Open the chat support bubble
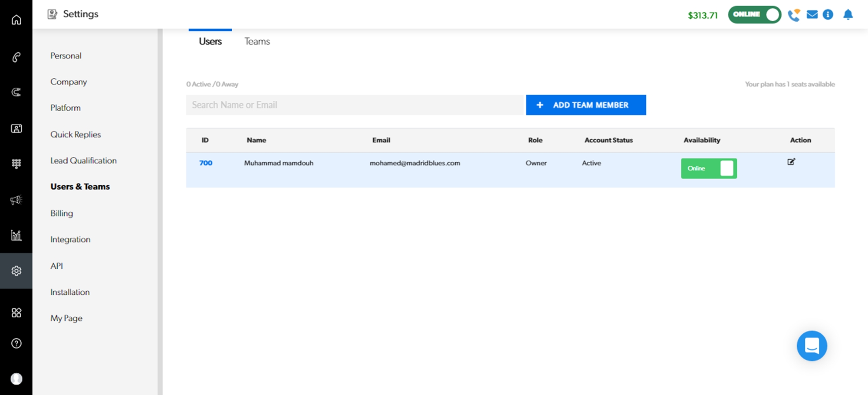This screenshot has height=395, width=868. click(x=812, y=346)
